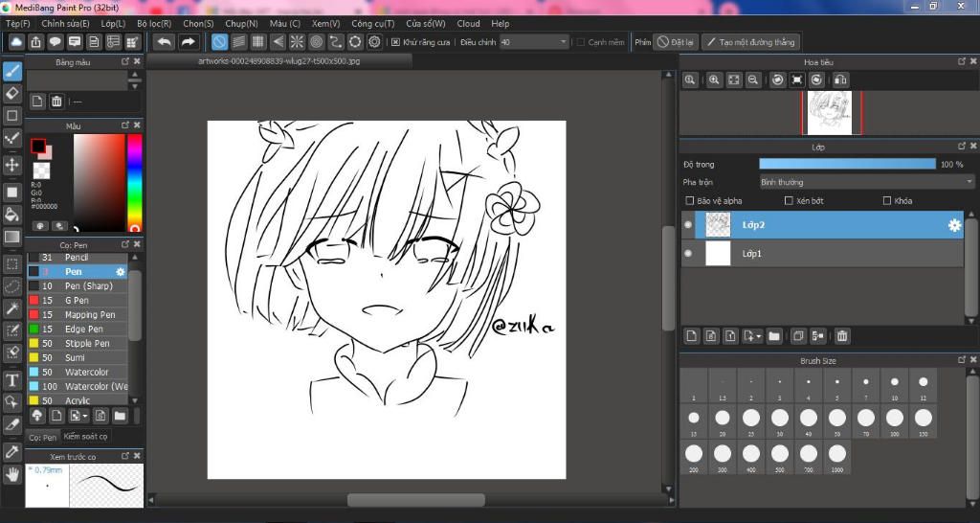
Task: Select the Gradient tool
Action: pos(12,238)
